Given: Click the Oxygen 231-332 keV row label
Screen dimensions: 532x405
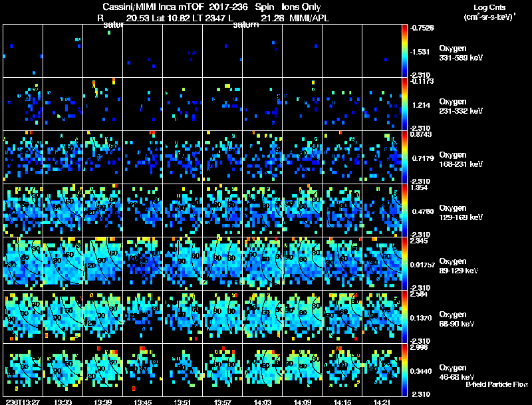Looking at the screenshot, I should (461, 106).
